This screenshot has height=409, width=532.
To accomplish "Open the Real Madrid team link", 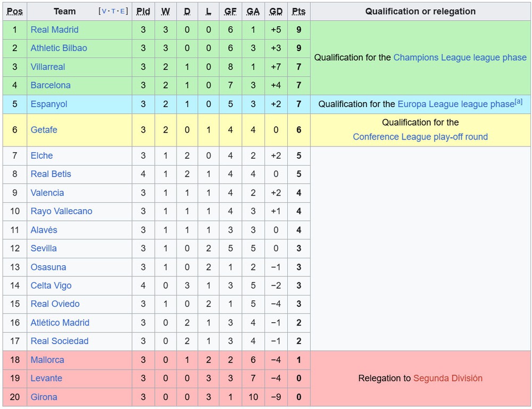I will click(55, 29).
